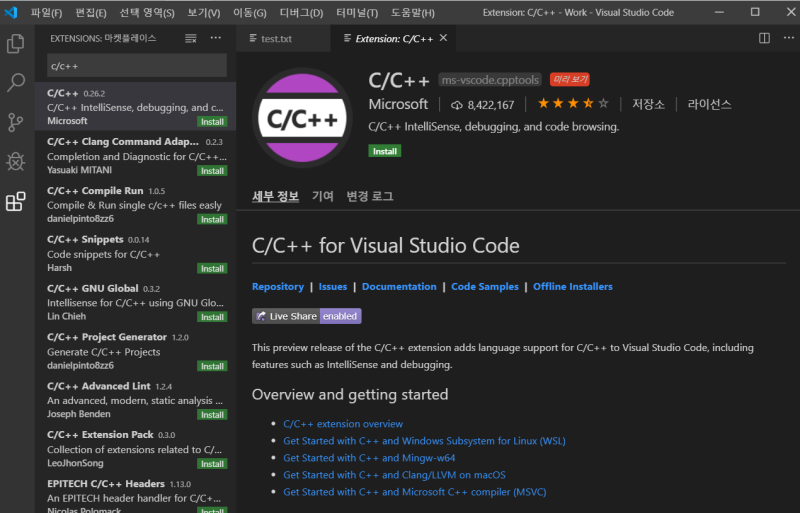This screenshot has height=513, width=800.
Task: Install C/C++ GNU Global extension
Action: click(x=212, y=317)
